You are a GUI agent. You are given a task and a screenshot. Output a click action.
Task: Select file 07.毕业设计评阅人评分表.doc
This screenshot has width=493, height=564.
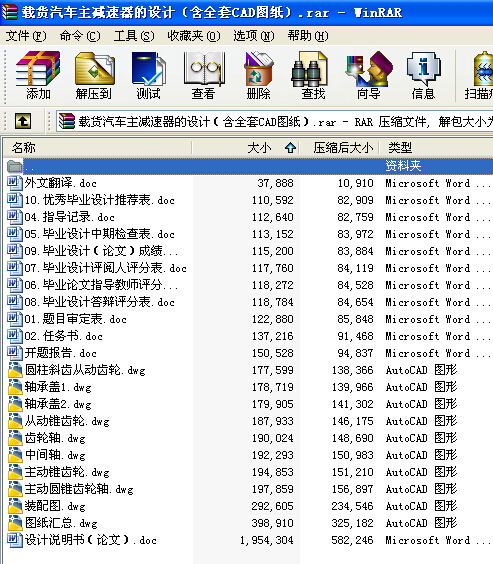[x=105, y=268]
